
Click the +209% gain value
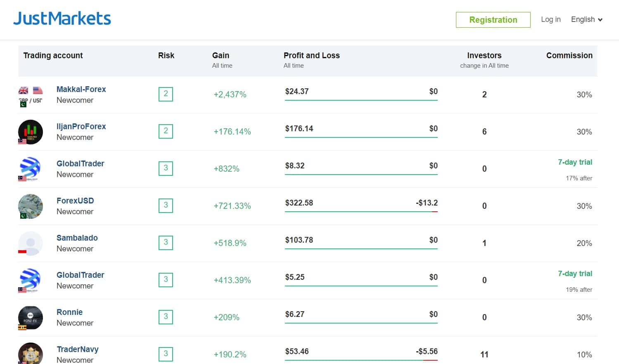click(226, 317)
